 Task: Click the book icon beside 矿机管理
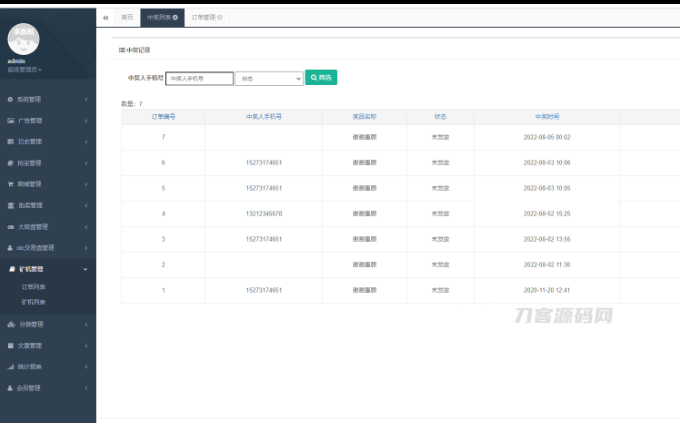tap(12, 269)
